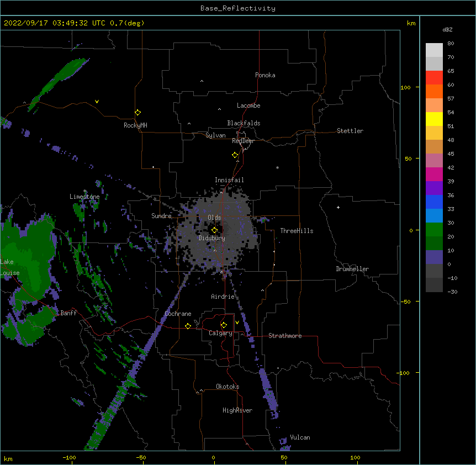
Task: Click the Lake Louise label
Action: point(10,267)
